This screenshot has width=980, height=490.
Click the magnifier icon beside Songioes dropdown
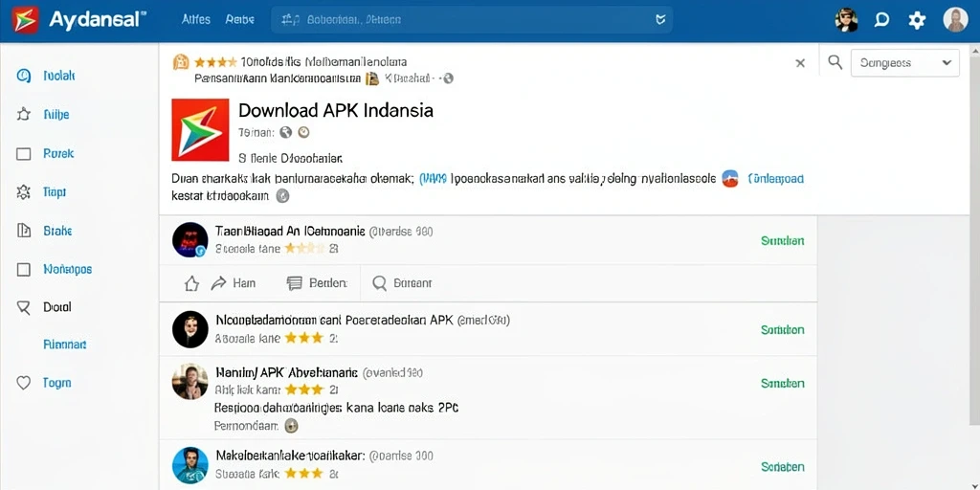(x=835, y=62)
